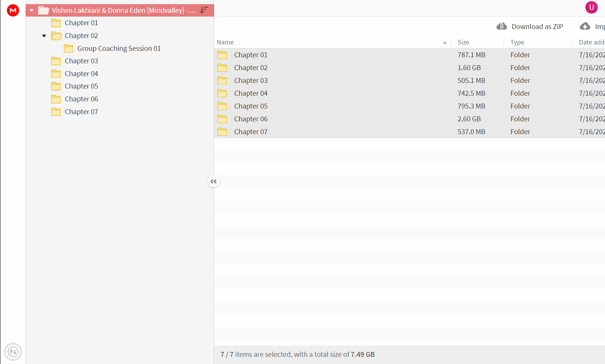Open the transfers icon at bottom left
This screenshot has height=364, width=605.
(13, 352)
